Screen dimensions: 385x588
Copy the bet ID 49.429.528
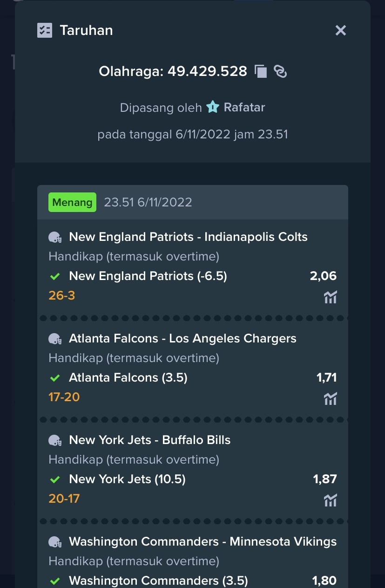point(261,71)
